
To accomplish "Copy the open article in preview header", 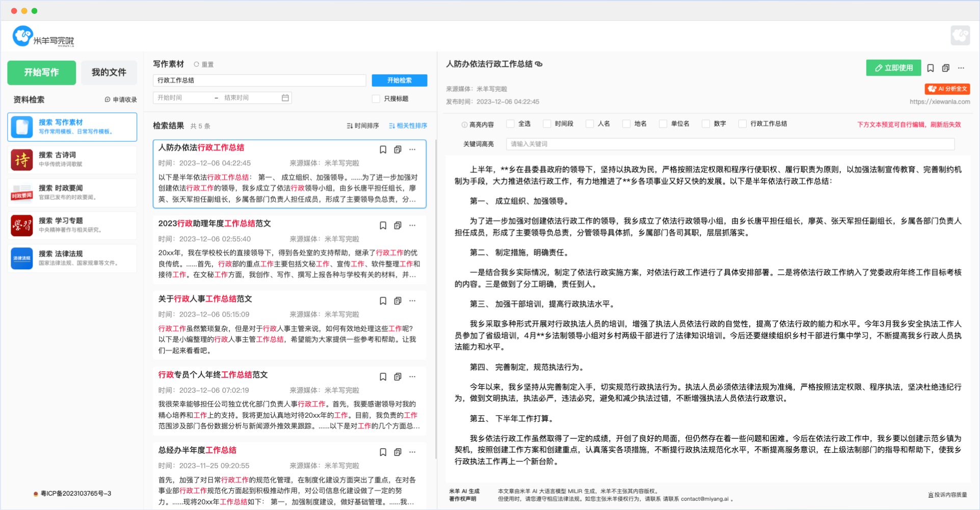I will pyautogui.click(x=946, y=68).
